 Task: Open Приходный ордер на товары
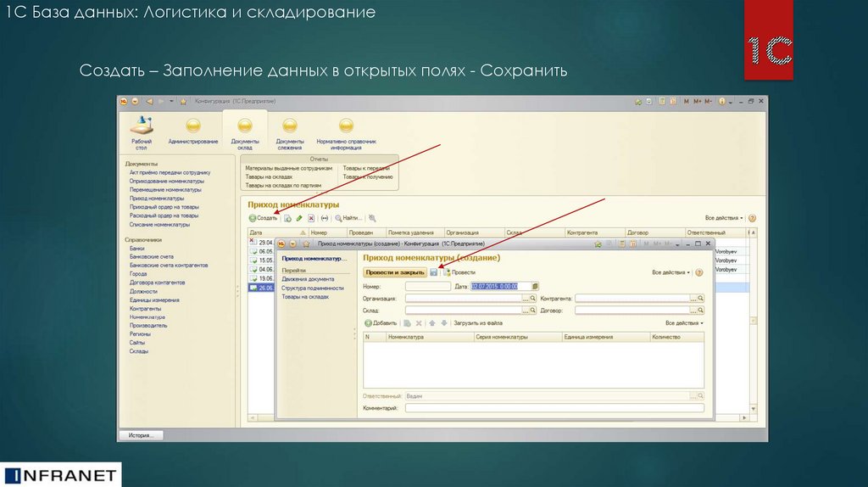click(164, 207)
